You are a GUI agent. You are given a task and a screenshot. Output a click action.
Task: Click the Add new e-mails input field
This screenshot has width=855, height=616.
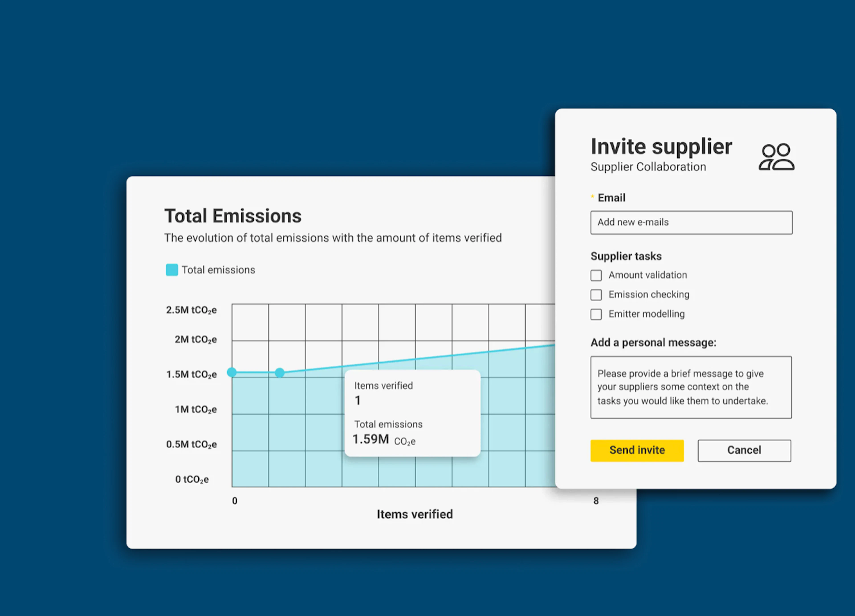pos(691,222)
